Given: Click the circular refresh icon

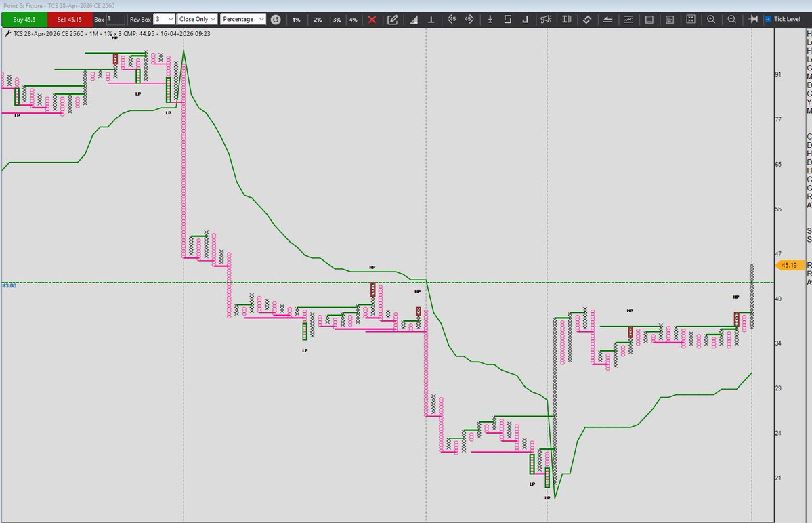Looking at the screenshot, I should [276, 19].
